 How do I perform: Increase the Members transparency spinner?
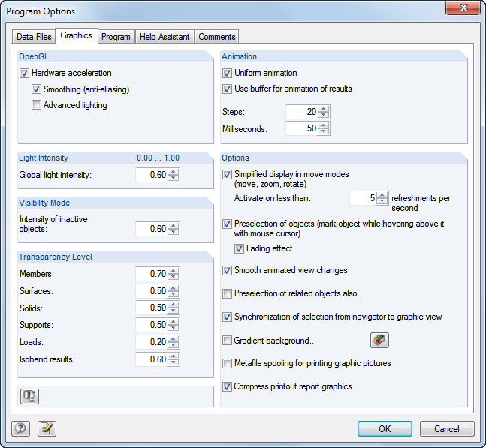pyautogui.click(x=174, y=271)
